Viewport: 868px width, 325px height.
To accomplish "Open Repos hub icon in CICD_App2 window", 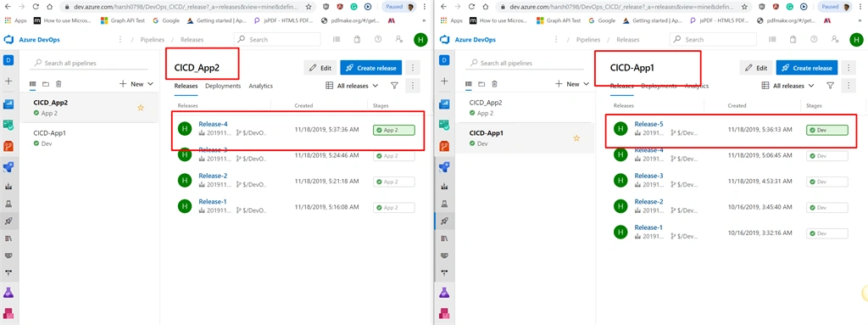I will 8,147.
